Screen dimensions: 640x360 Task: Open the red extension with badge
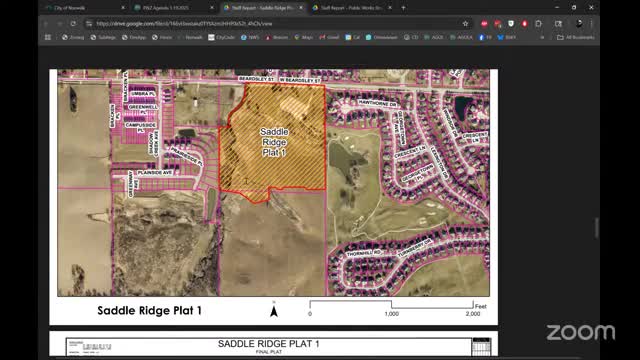tap(498, 24)
